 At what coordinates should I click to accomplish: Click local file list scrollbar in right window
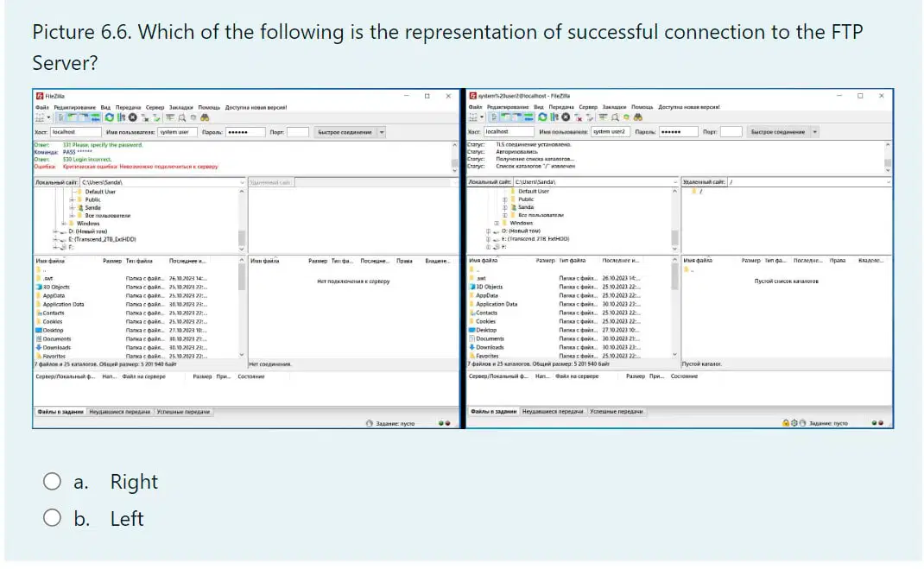[674, 308]
